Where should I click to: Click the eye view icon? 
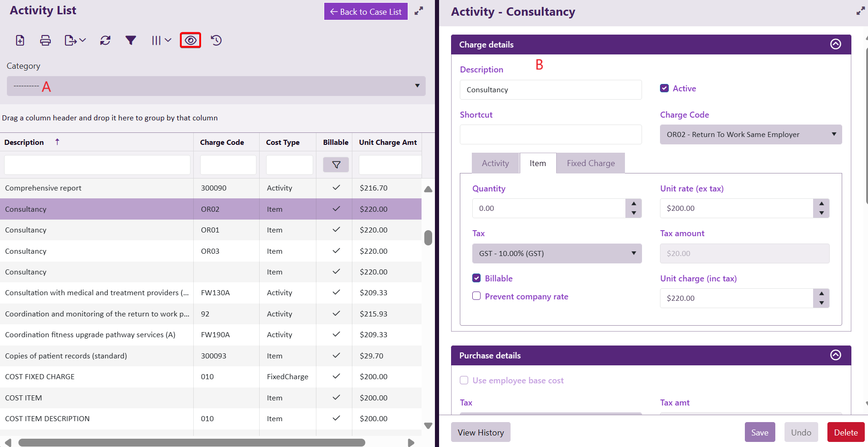tap(190, 41)
